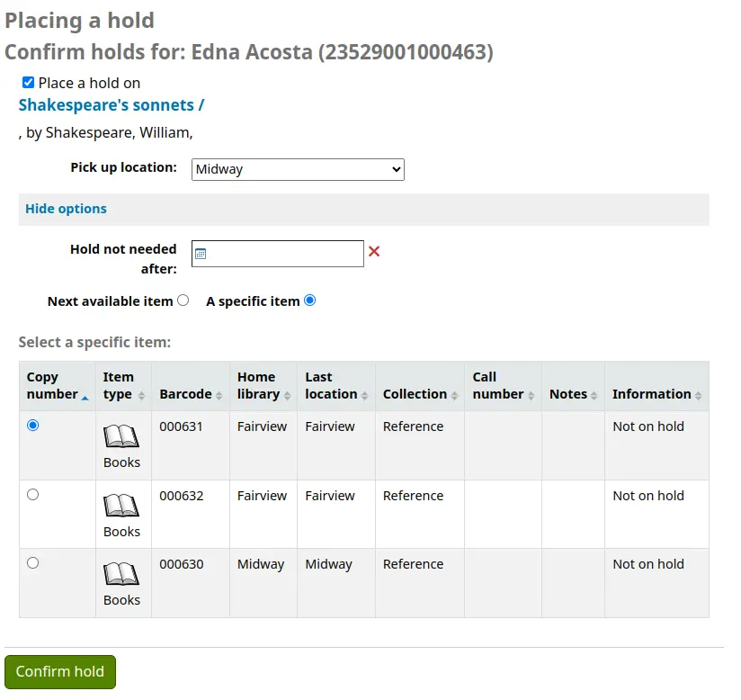
Task: Click Not on hold in the 000632 row
Action: pyautogui.click(x=648, y=496)
